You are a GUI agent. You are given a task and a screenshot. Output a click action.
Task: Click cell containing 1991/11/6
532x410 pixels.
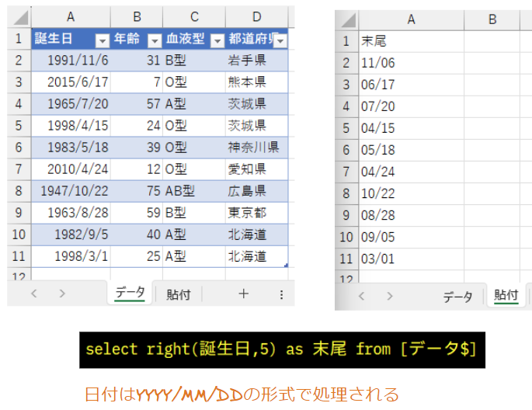click(x=71, y=61)
